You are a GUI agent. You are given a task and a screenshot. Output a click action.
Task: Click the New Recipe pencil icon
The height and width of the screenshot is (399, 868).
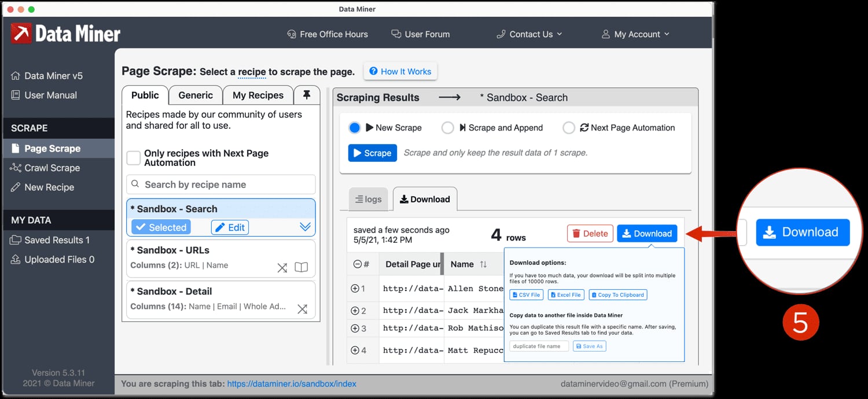pyautogui.click(x=15, y=187)
